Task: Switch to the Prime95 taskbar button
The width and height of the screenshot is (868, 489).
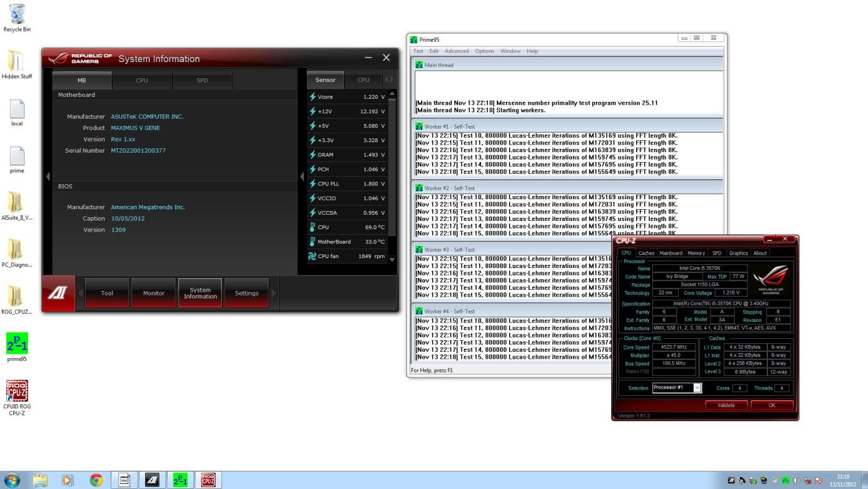Action: pyautogui.click(x=180, y=480)
